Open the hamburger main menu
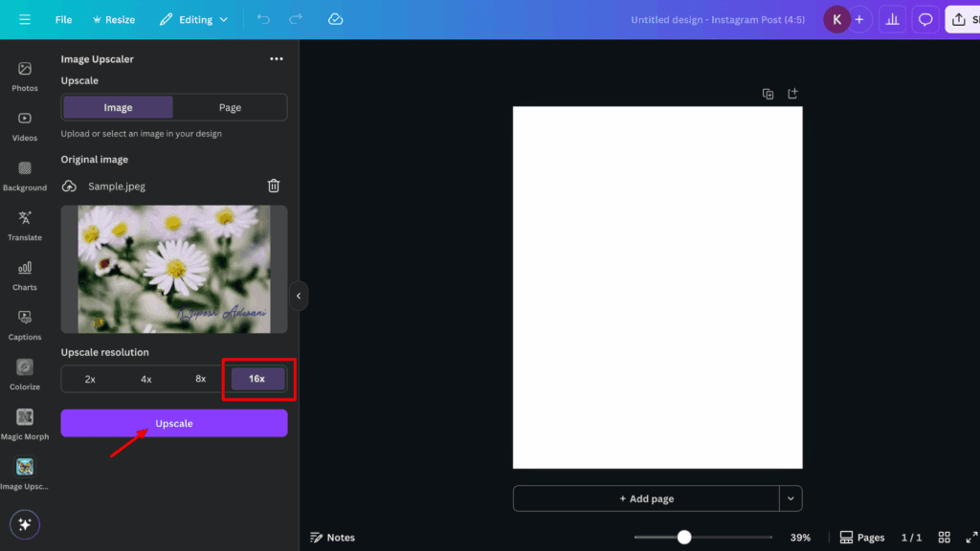 (25, 19)
